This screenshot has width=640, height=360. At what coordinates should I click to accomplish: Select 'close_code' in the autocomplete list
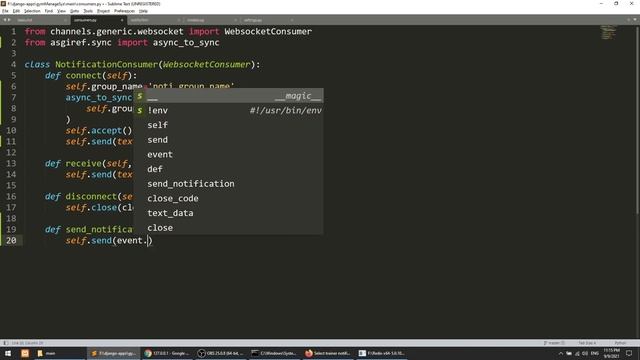pyautogui.click(x=173, y=198)
